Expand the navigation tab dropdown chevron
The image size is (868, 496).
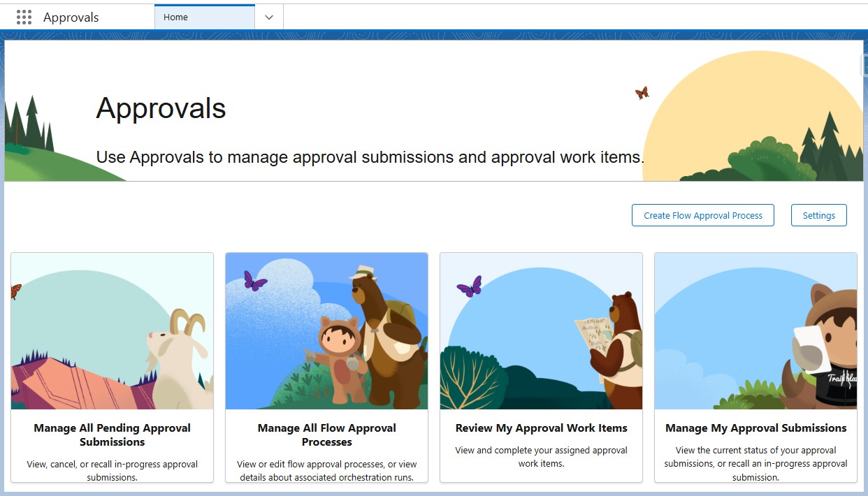tap(269, 17)
